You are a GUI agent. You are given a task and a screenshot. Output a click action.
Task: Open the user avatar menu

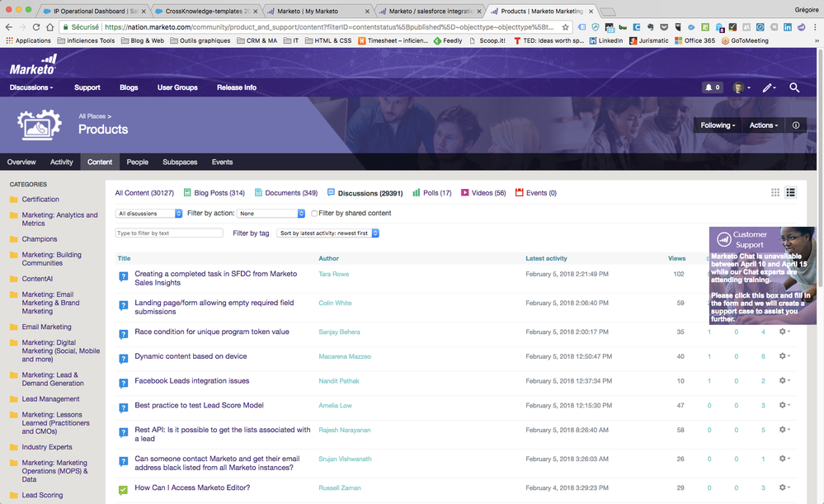click(x=742, y=87)
